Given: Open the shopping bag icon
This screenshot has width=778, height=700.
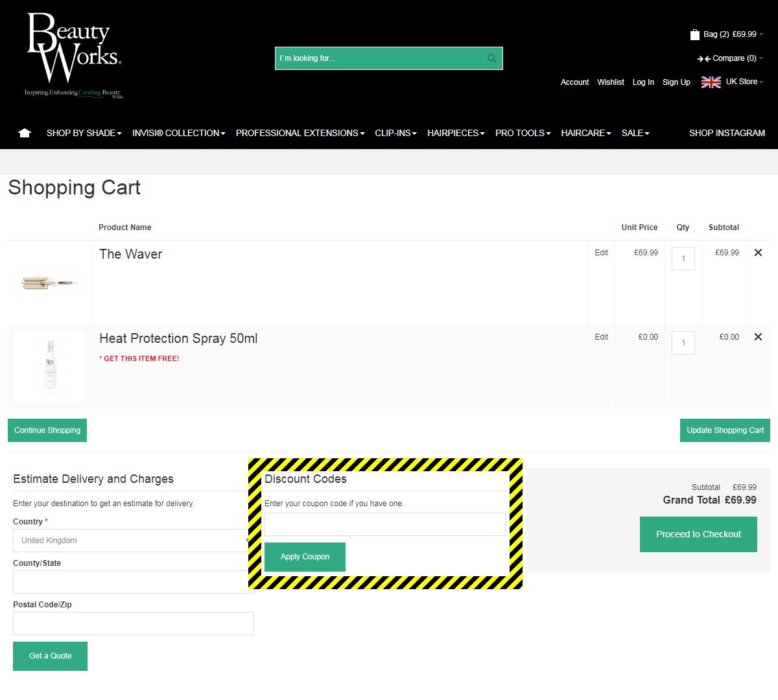Looking at the screenshot, I should (695, 34).
